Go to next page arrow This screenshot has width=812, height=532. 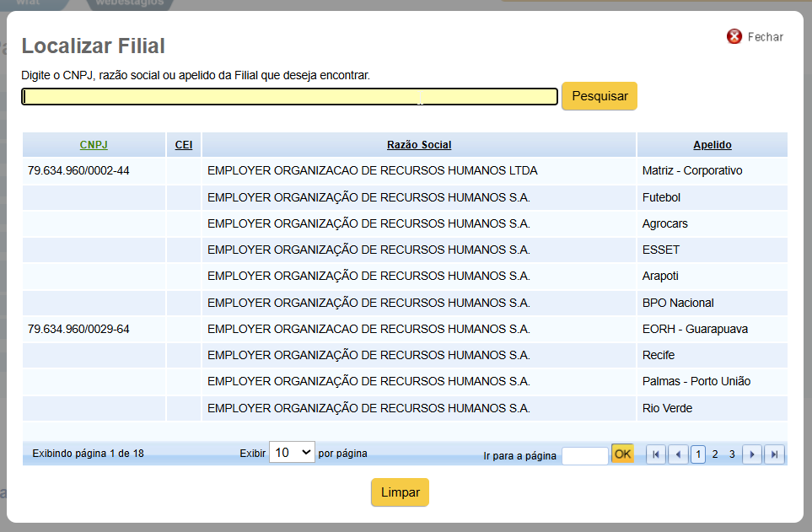pyautogui.click(x=752, y=454)
